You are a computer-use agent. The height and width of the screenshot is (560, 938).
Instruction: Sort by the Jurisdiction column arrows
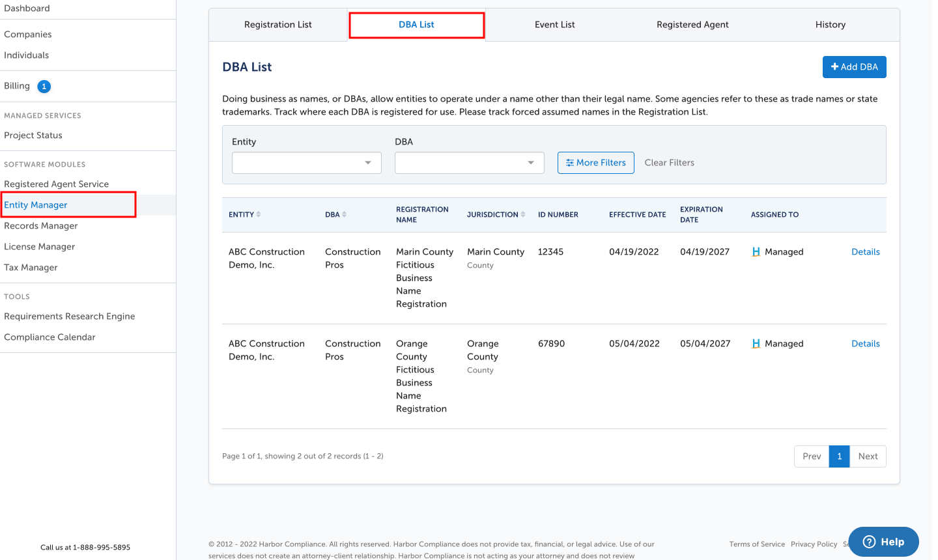click(x=523, y=214)
